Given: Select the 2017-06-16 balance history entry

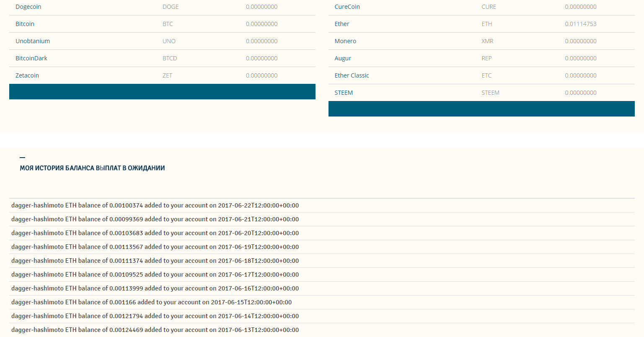Looking at the screenshot, I should click(322, 288).
